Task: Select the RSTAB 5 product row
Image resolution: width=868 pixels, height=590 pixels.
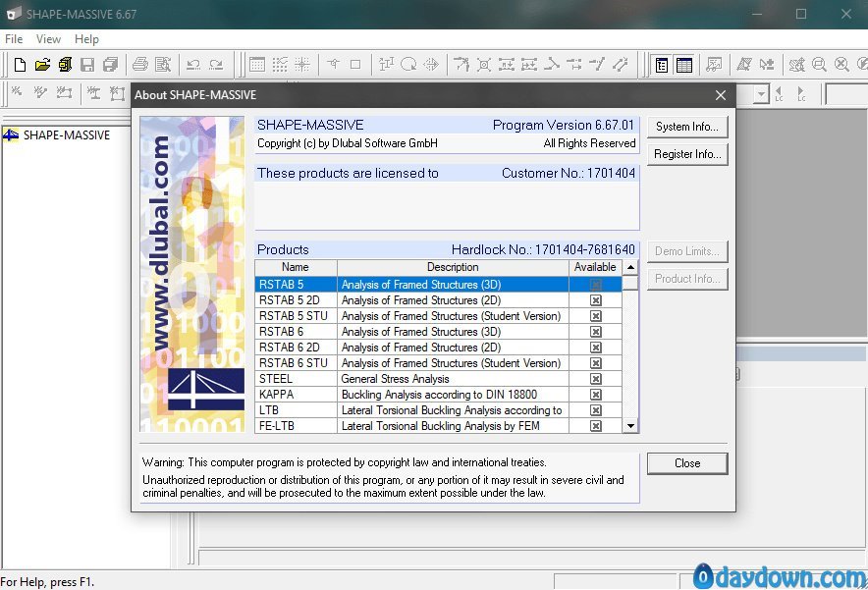Action: click(439, 285)
